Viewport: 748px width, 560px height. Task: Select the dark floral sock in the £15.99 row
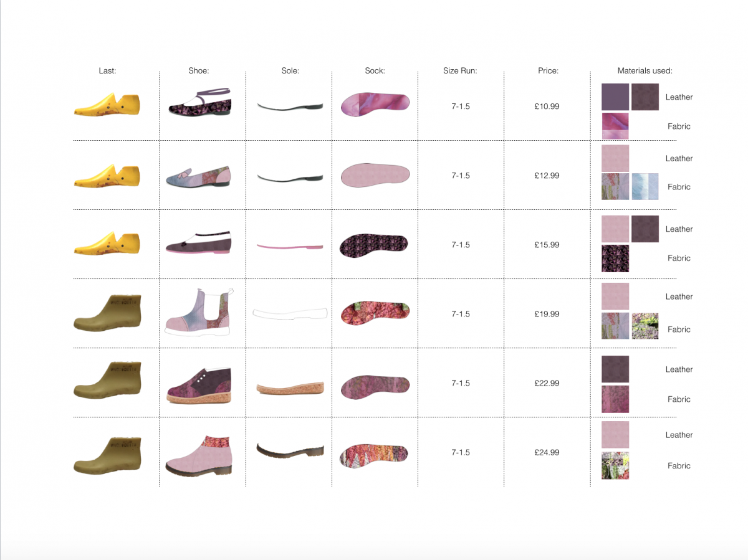374,245
